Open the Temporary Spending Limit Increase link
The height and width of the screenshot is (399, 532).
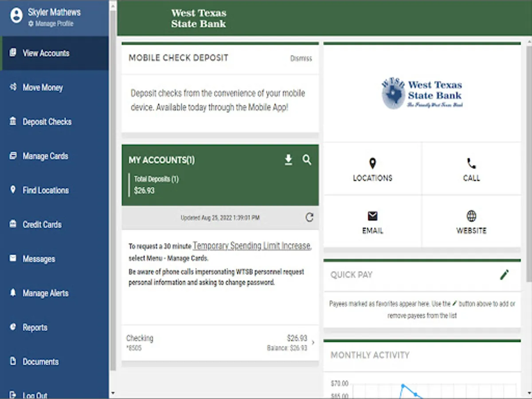253,246
